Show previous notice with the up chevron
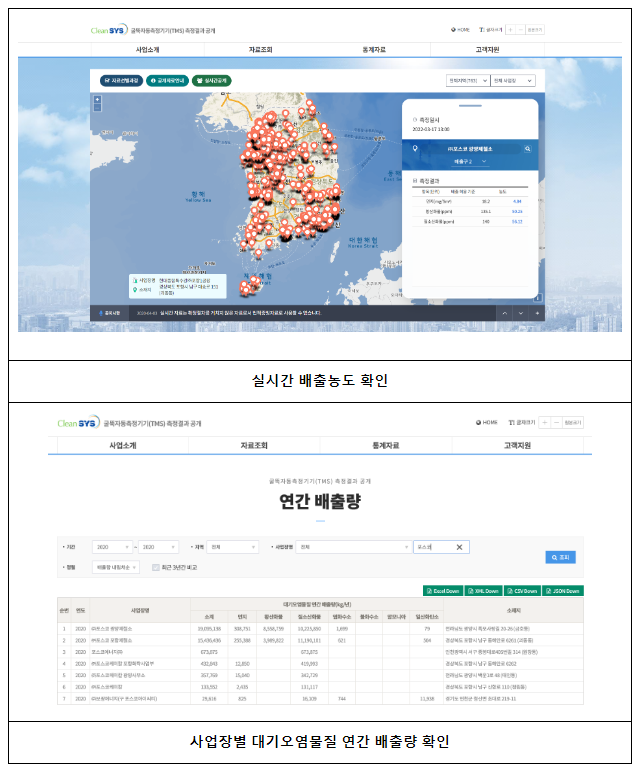 [x=504, y=313]
